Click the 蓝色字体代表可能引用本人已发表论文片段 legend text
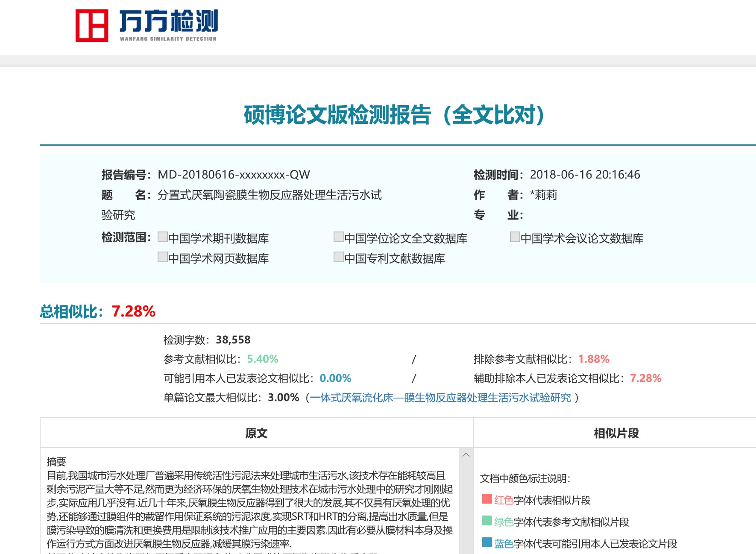The height and width of the screenshot is (554, 756). tap(586, 544)
